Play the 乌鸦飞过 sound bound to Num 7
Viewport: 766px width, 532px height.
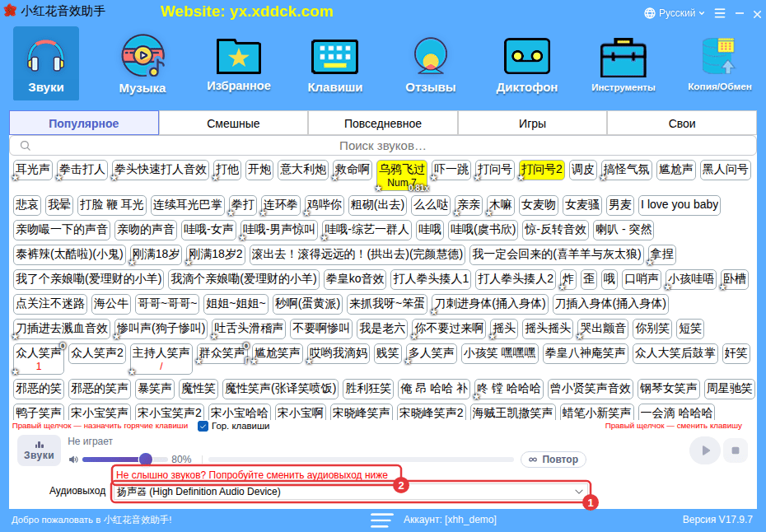click(402, 175)
